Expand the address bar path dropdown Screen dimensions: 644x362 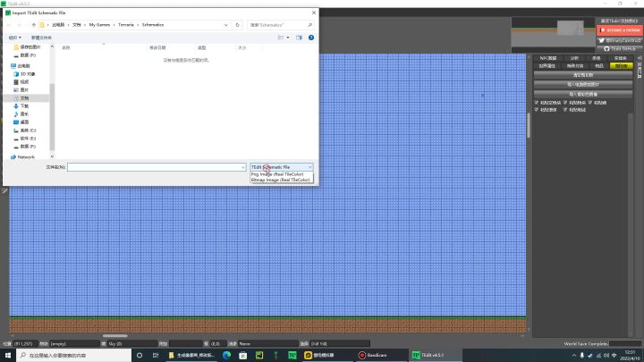click(226, 25)
